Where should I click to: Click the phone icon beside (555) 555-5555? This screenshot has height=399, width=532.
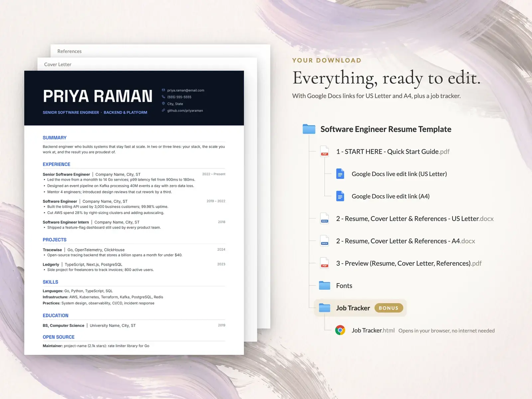(163, 97)
